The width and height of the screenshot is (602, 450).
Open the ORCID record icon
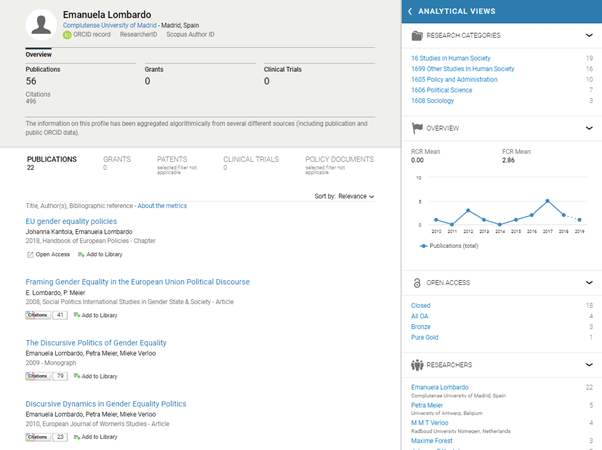click(x=67, y=35)
